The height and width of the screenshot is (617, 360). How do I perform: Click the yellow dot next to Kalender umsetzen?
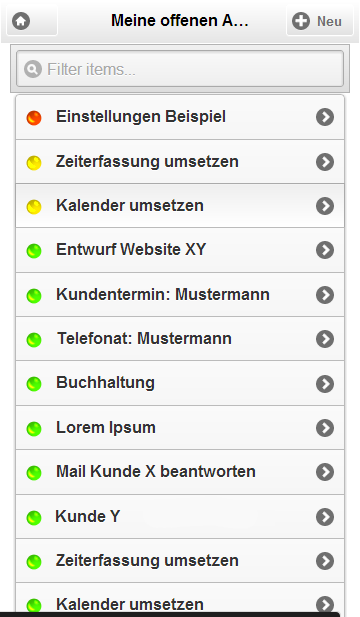coord(34,207)
